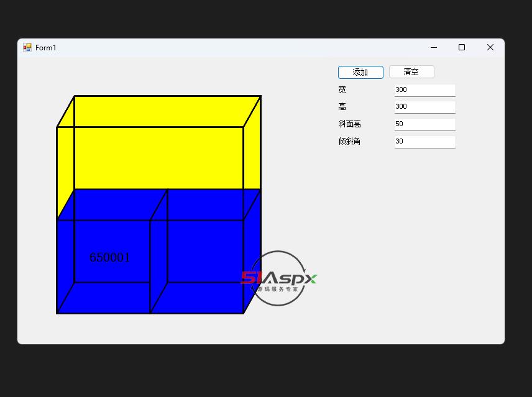This screenshot has width=532, height=397.
Task: Click the yellow box front face
Action: [150, 158]
